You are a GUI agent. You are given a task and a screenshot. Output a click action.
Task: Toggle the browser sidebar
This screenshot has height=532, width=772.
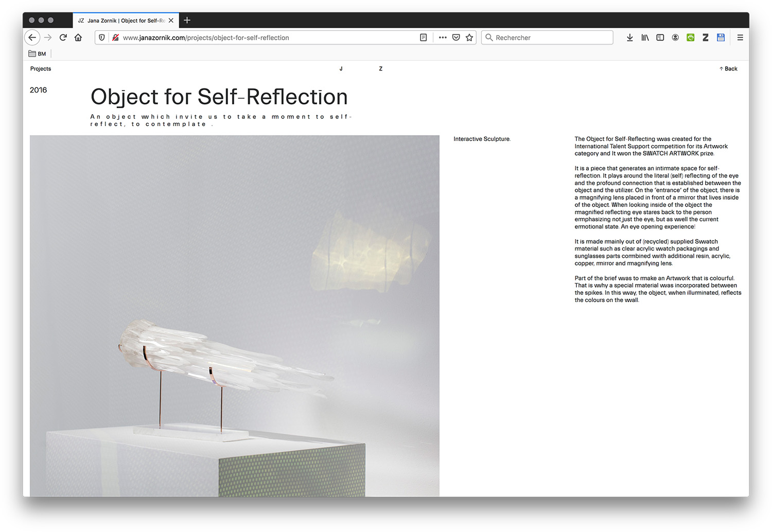(x=660, y=38)
